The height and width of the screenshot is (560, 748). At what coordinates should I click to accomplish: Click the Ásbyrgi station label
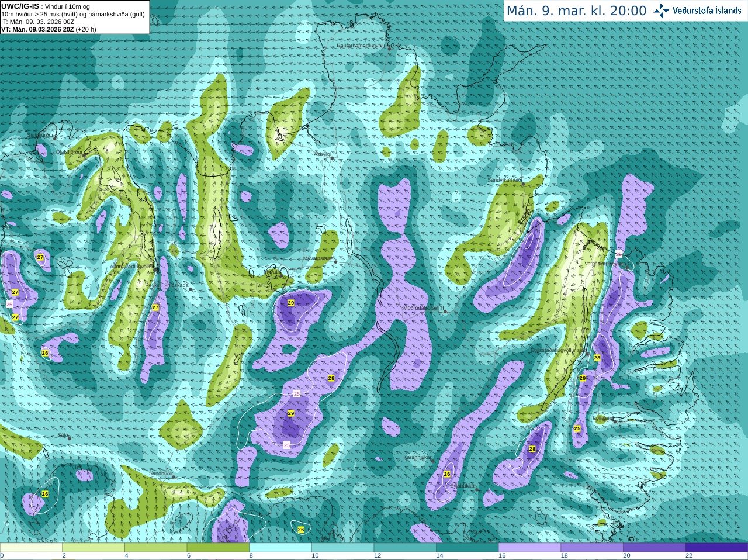322,154
